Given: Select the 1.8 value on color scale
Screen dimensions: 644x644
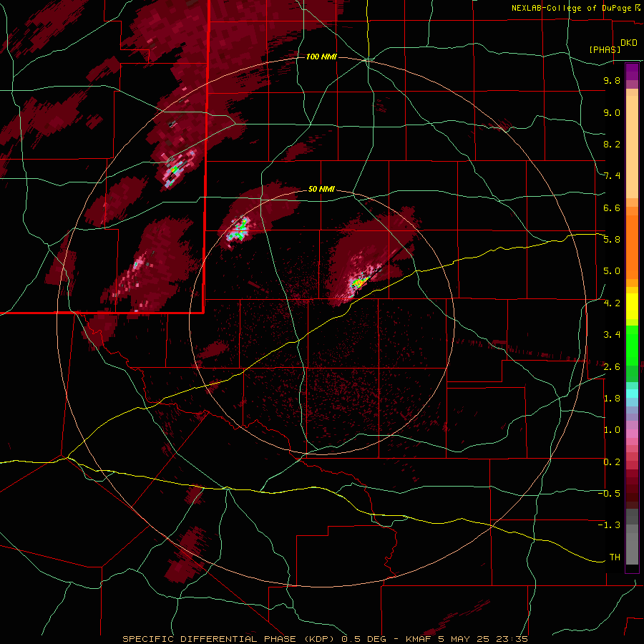Looking at the screenshot, I should click(x=612, y=399).
